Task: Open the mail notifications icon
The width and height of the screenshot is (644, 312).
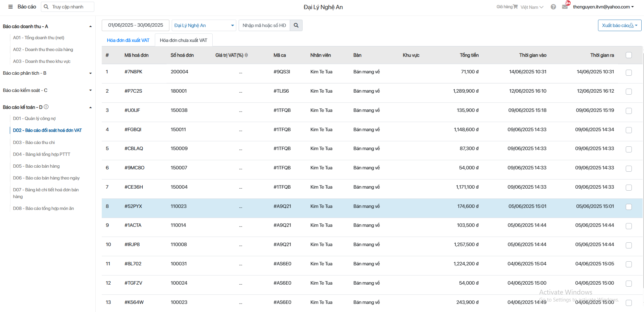Action: coord(565,7)
